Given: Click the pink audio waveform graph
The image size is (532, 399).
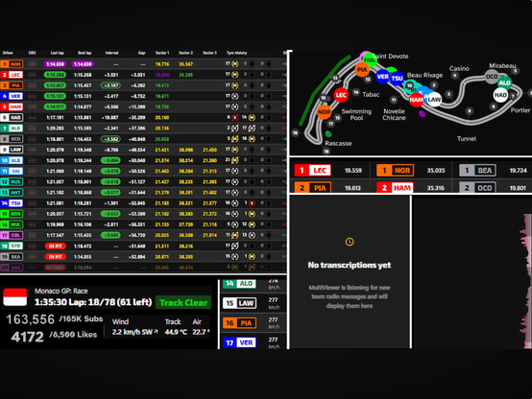Looking at the screenshot, I should point(525,281).
